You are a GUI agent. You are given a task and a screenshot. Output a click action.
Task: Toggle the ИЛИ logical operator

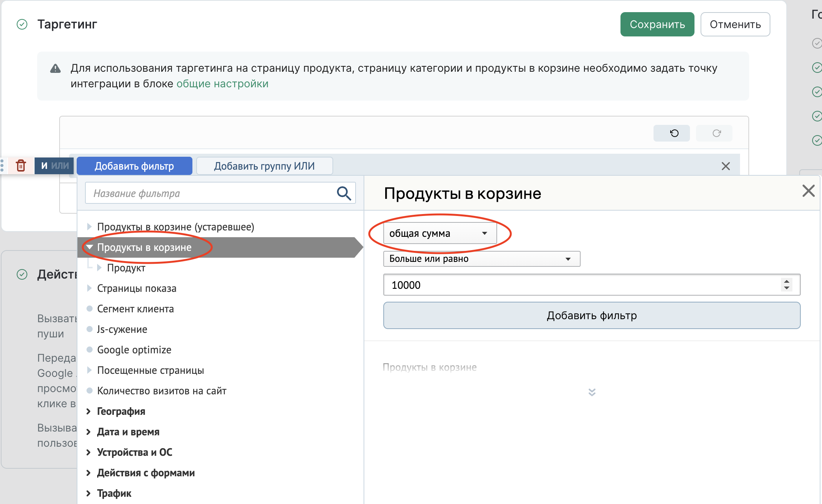(60, 165)
